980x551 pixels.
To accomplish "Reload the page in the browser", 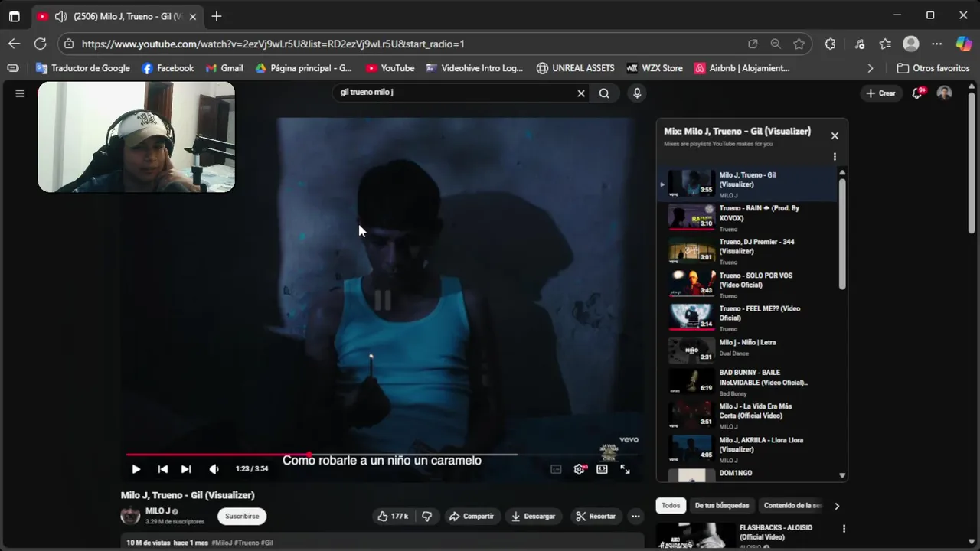I will [x=40, y=44].
